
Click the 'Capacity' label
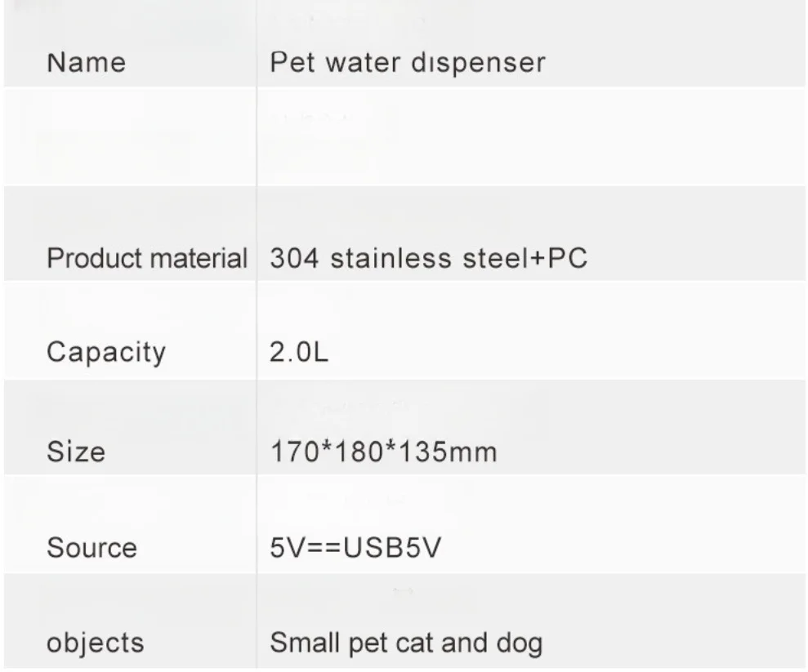click(x=105, y=353)
